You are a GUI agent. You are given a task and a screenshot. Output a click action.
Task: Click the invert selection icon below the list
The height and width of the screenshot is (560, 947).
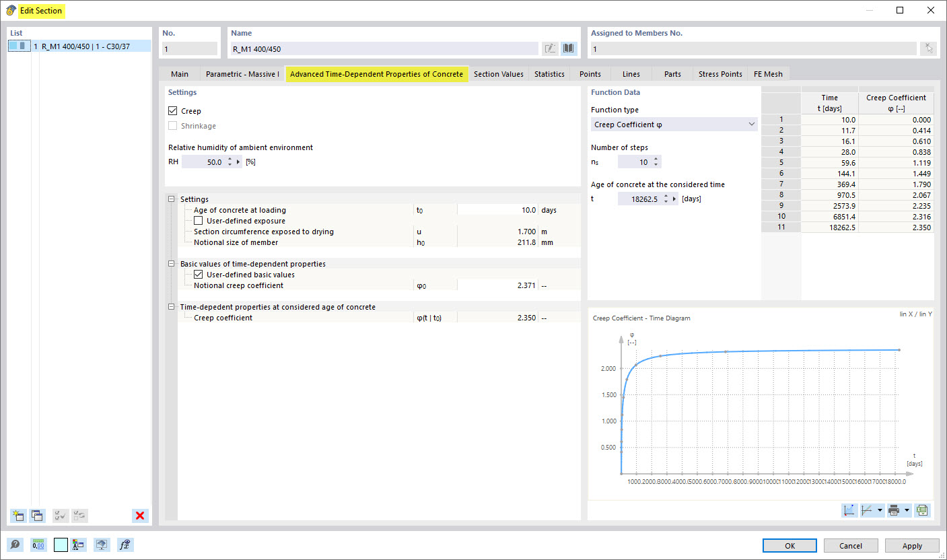click(79, 516)
